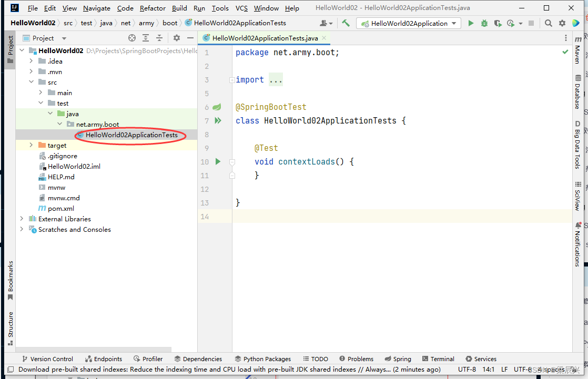Run with coverage icon in toolbar
The width and height of the screenshot is (588, 379).
point(498,23)
